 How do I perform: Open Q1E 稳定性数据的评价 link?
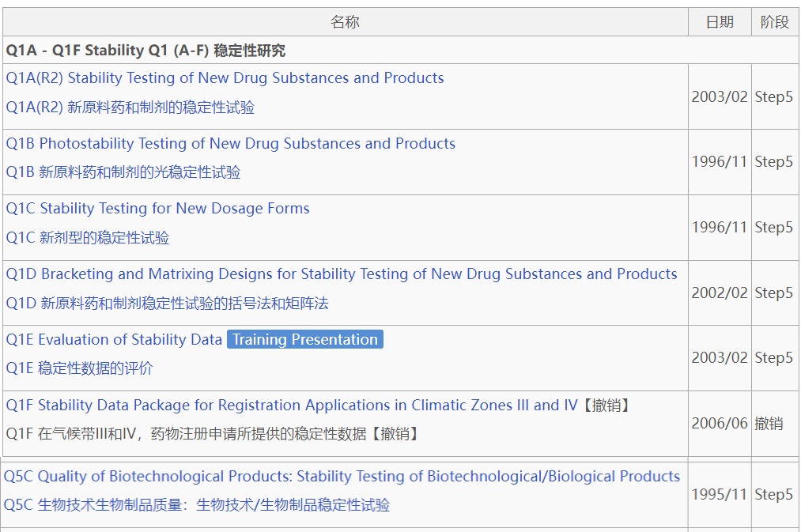[x=80, y=368]
